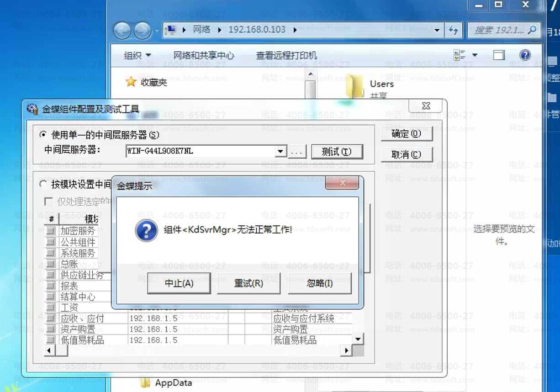This screenshot has height=392, width=560.
Task: Check the 低值易耗品 module row box
Action: 51,340
